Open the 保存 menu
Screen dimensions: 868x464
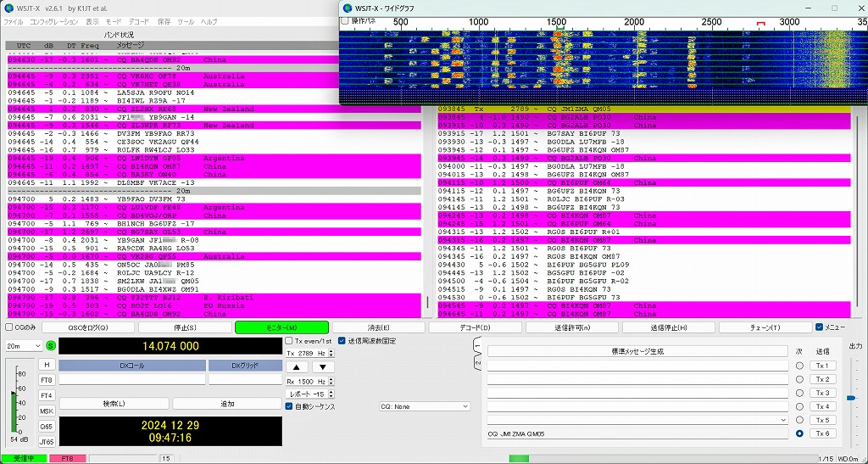(164, 22)
